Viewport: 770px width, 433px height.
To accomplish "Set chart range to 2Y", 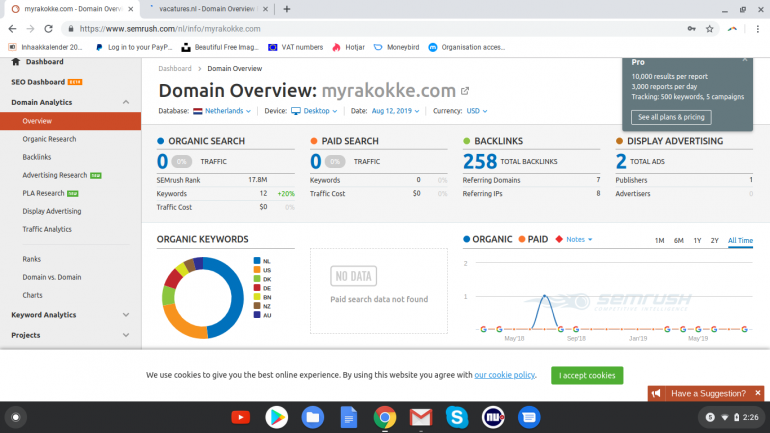I will click(715, 241).
